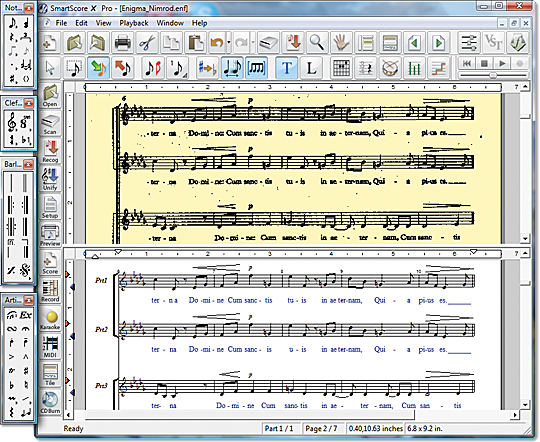540x442 pixels.
Task: Open the mixer sliders icon
Action: [469, 43]
